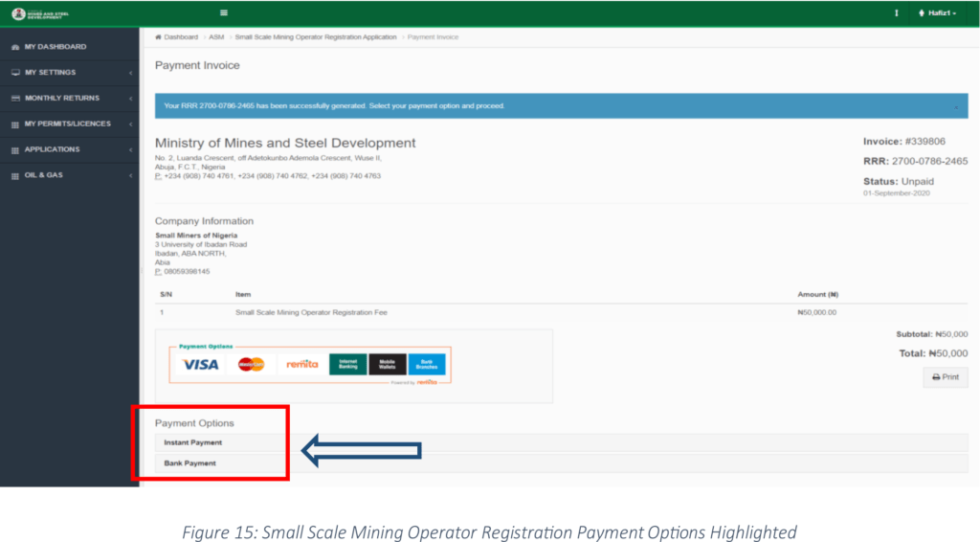Open the Hafiz1 user dropdown

936,13
